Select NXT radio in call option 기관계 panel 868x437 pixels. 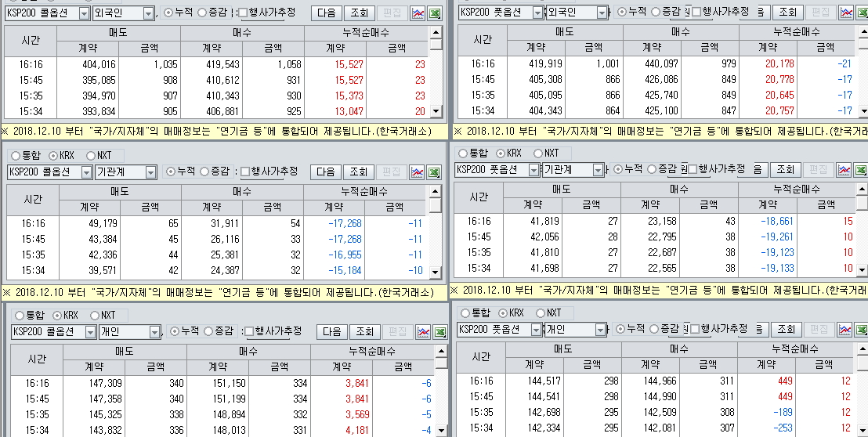pos(92,156)
